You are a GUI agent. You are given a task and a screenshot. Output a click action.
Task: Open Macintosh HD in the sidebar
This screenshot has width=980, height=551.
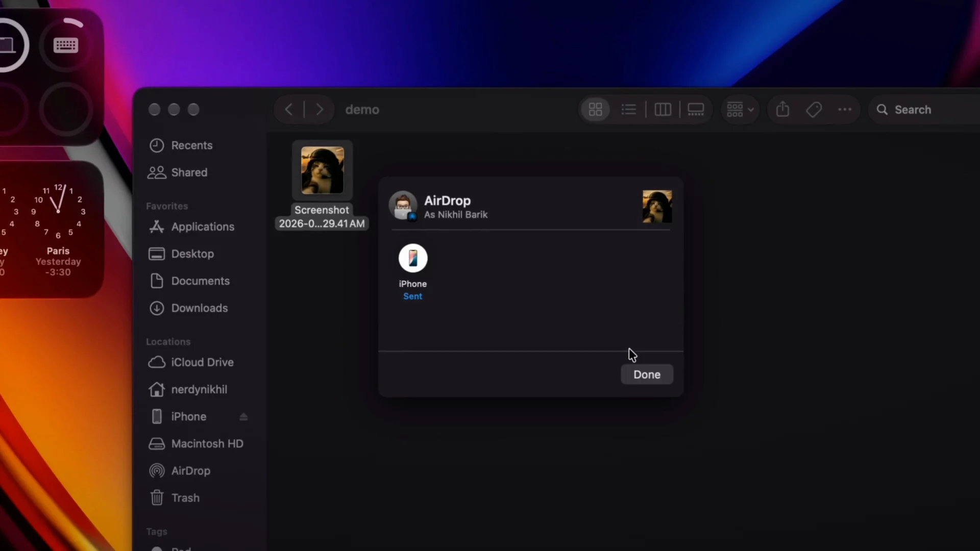(207, 443)
